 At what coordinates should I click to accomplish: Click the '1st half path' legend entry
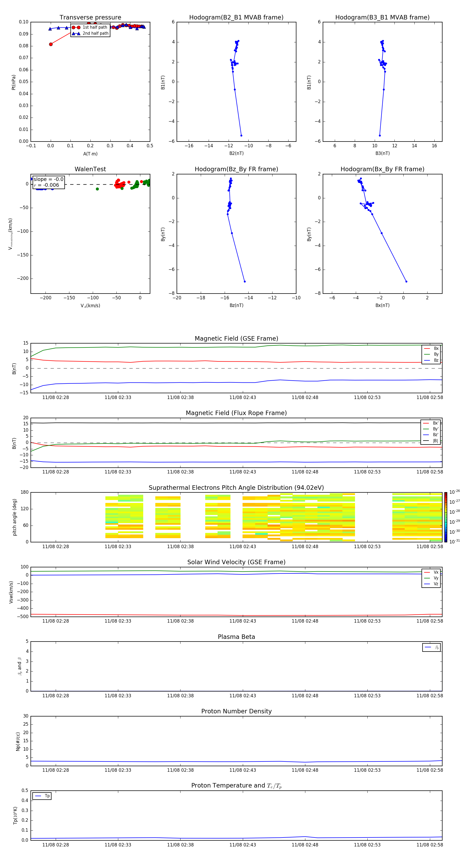[x=90, y=27]
